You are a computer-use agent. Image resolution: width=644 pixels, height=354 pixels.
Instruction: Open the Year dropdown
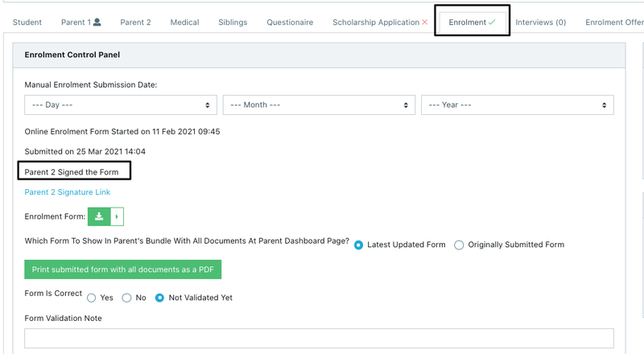[x=517, y=105]
